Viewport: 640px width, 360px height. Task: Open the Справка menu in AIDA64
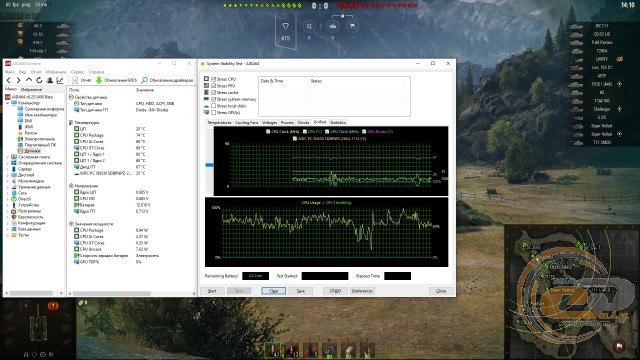tap(96, 72)
